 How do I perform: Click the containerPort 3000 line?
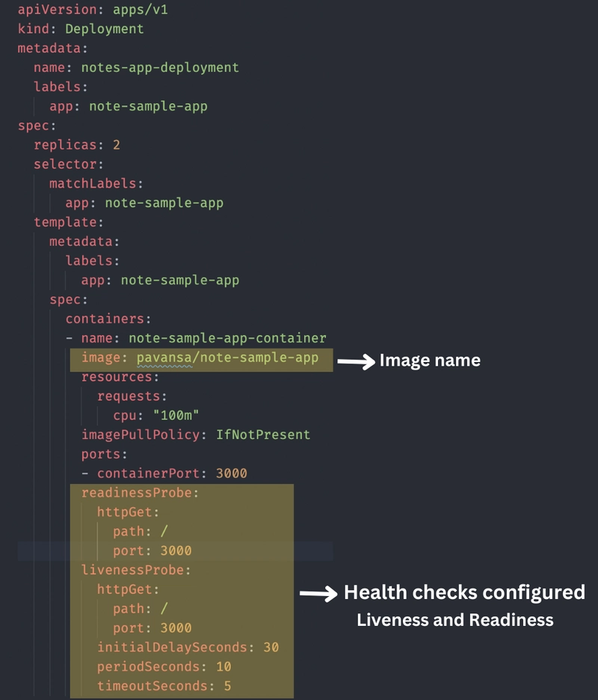[x=172, y=473]
